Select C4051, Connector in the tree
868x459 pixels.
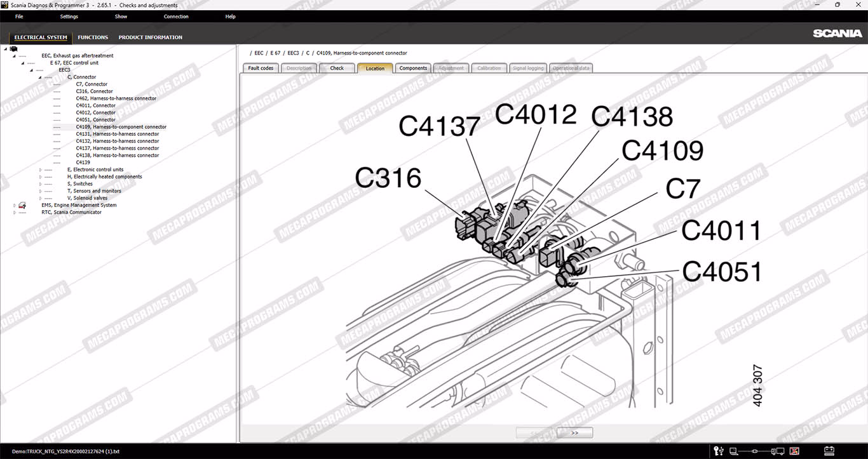96,119
